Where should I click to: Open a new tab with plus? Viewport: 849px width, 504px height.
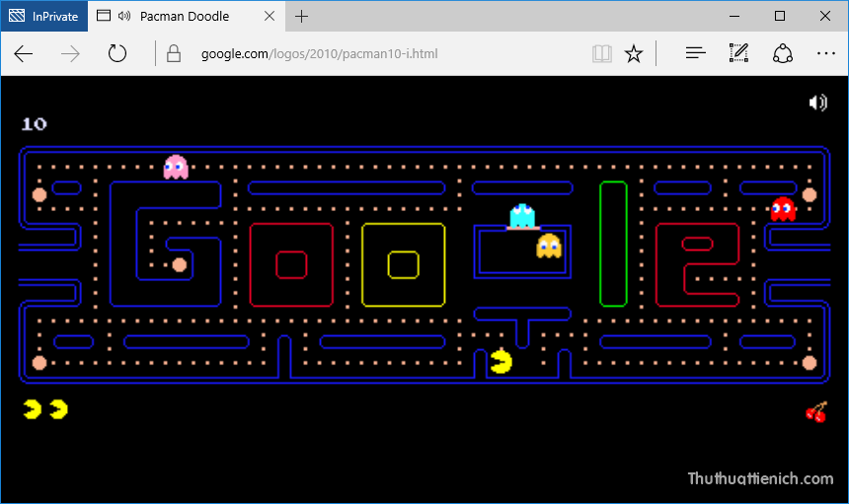[x=301, y=17]
